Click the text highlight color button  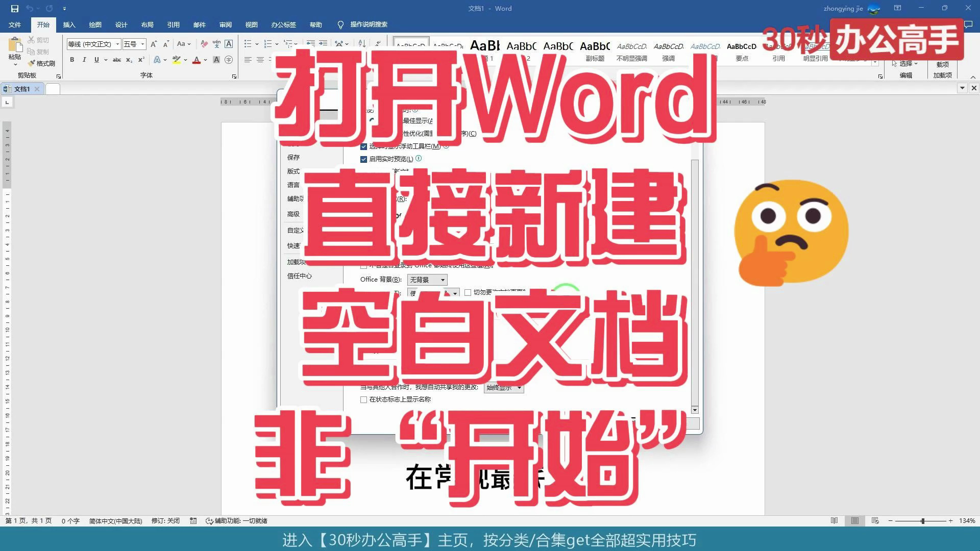click(x=176, y=60)
